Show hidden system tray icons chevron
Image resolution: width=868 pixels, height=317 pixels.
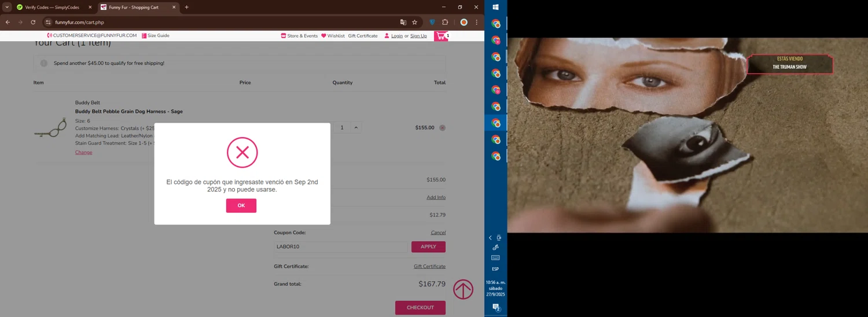tap(490, 238)
